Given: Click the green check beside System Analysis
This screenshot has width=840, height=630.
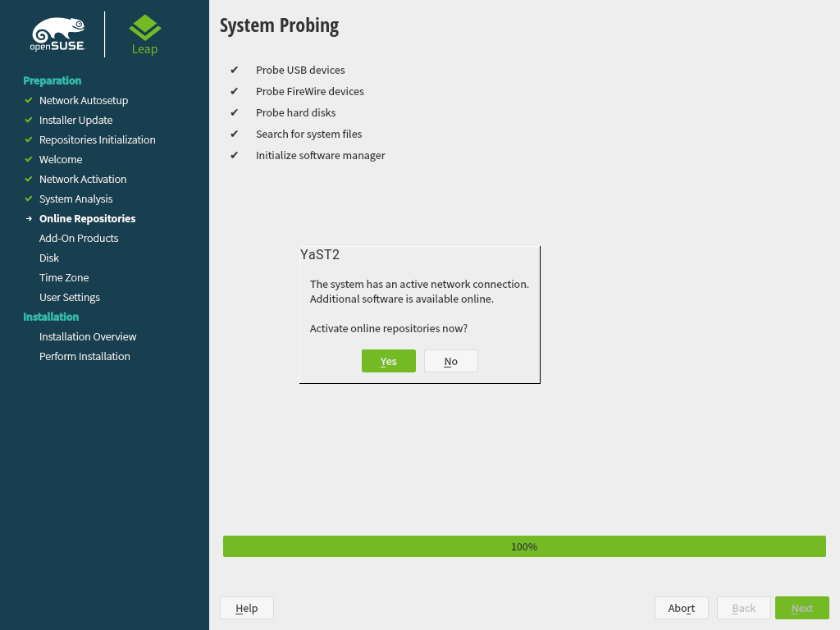Looking at the screenshot, I should (29, 199).
